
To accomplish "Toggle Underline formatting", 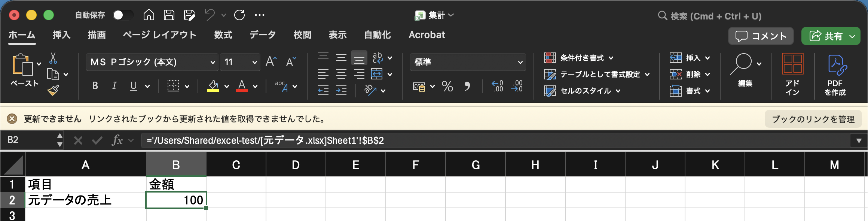I will click(x=133, y=86).
